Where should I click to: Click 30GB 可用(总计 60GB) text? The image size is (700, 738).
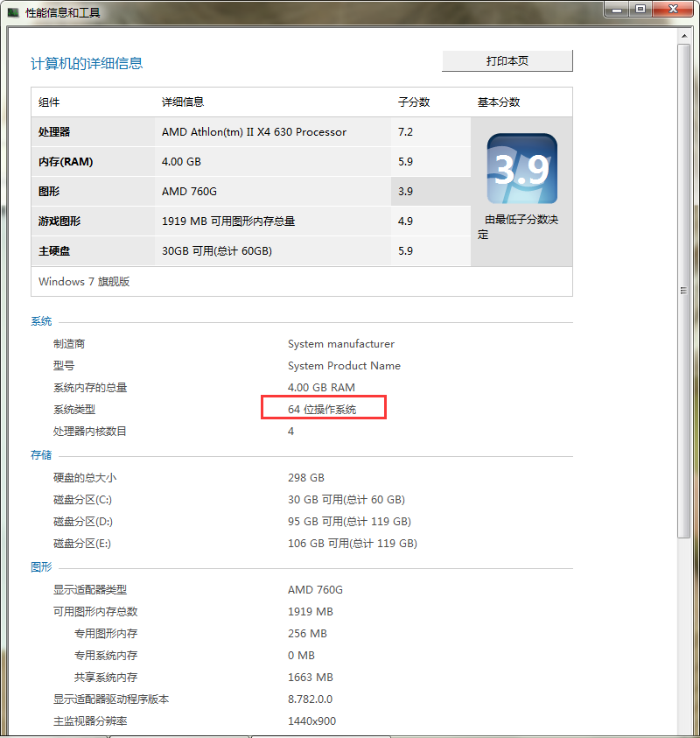(x=217, y=251)
